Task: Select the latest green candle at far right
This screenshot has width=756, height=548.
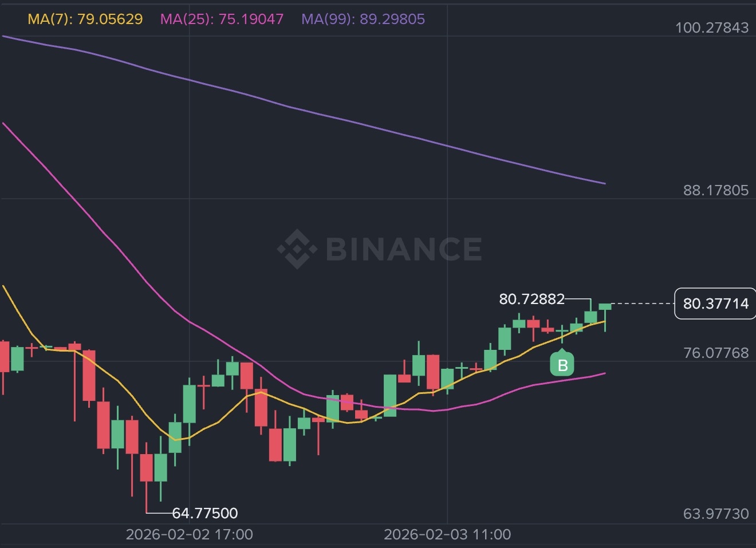Action: point(605,307)
